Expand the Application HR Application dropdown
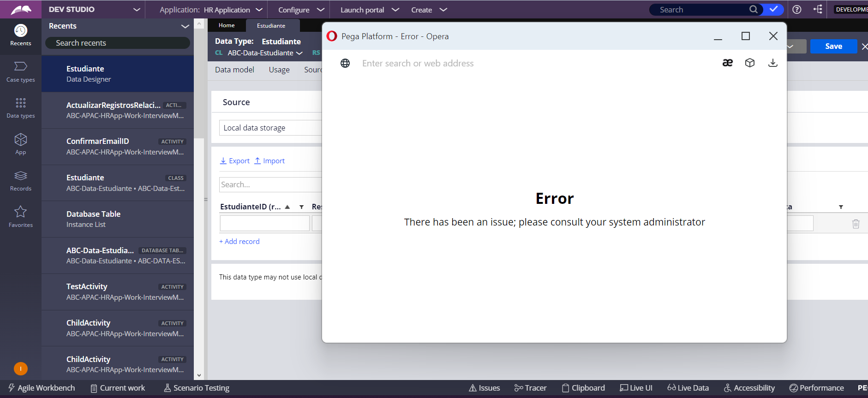The image size is (868, 398). coord(259,9)
